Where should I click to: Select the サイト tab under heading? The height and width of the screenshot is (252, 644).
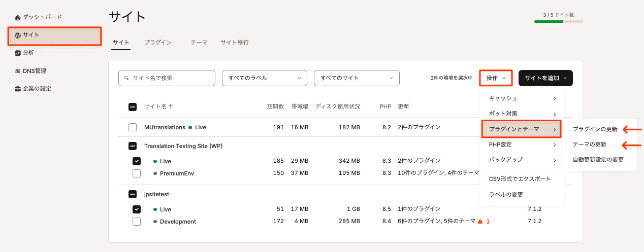(121, 43)
